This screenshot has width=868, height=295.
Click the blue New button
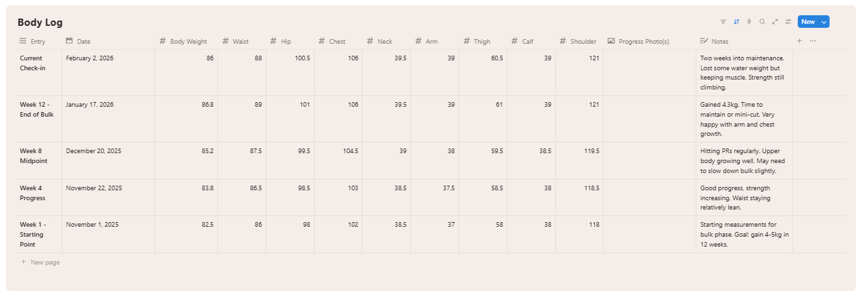click(x=808, y=22)
